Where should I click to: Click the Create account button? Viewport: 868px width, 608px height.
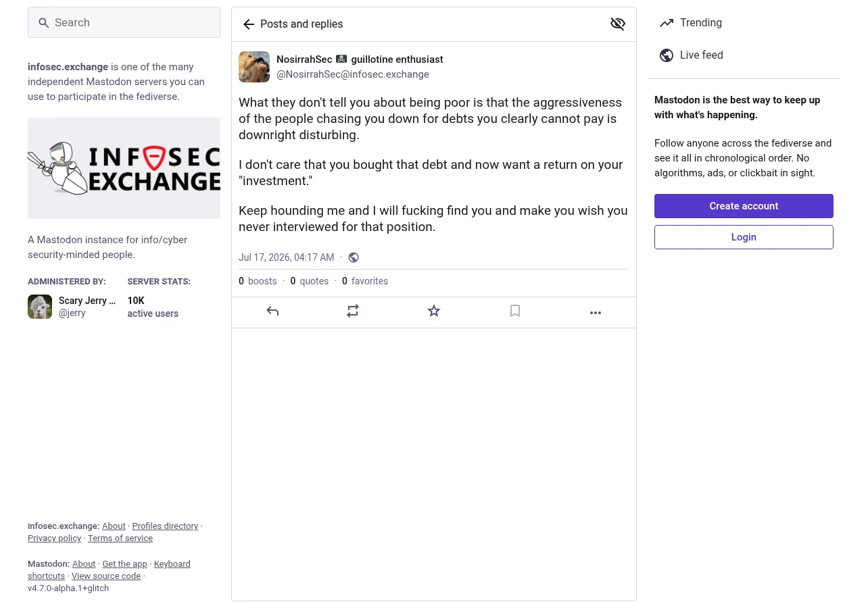pos(744,206)
